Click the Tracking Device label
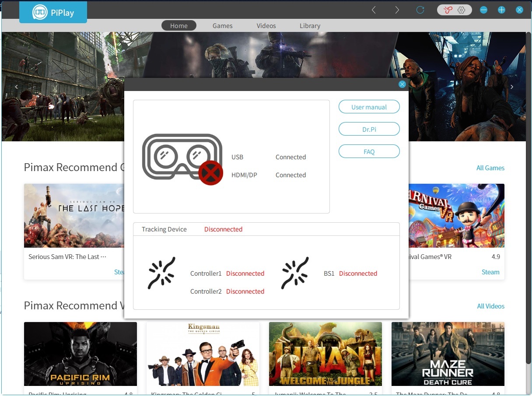Image resolution: width=532 pixels, height=396 pixels. point(164,229)
